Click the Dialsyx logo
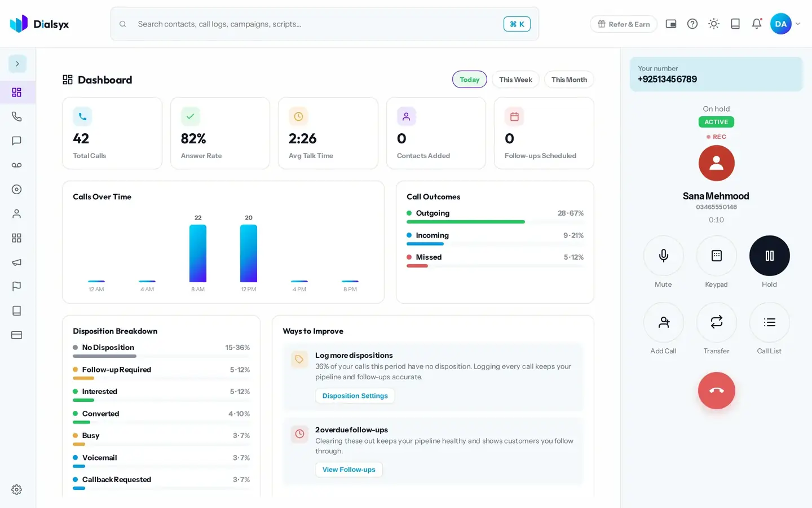The height and width of the screenshot is (508, 812). (x=39, y=24)
